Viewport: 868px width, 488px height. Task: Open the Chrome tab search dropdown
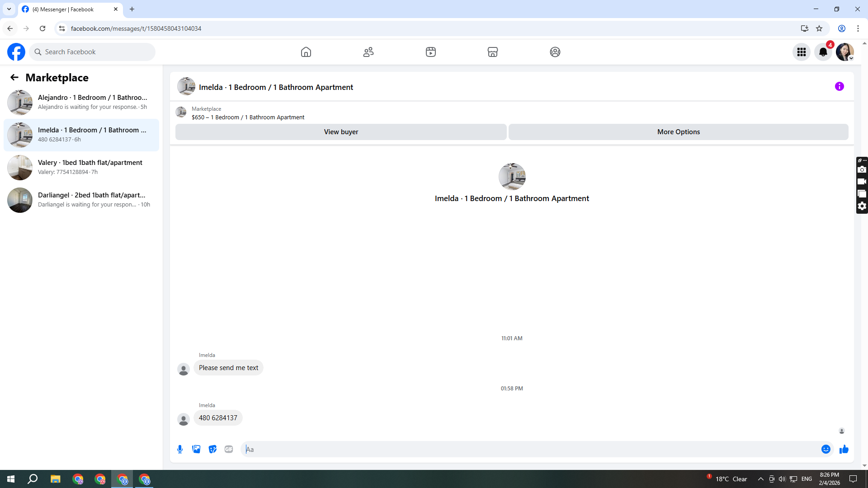[9, 9]
